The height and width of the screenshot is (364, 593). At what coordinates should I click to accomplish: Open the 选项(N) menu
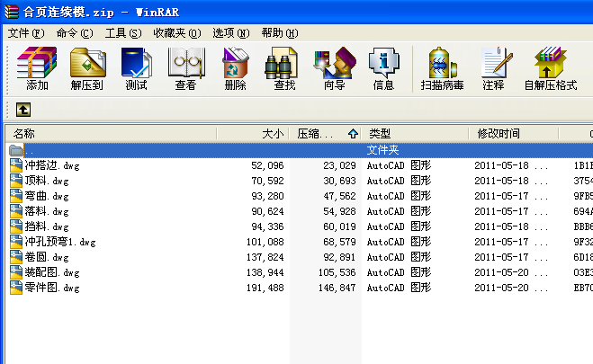[x=231, y=33]
